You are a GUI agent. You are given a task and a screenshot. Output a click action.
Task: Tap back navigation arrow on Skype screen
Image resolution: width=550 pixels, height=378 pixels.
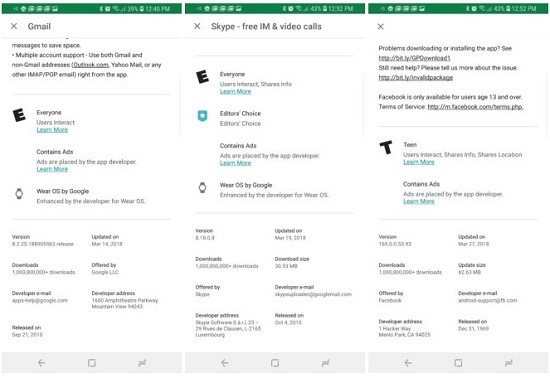tap(225, 363)
